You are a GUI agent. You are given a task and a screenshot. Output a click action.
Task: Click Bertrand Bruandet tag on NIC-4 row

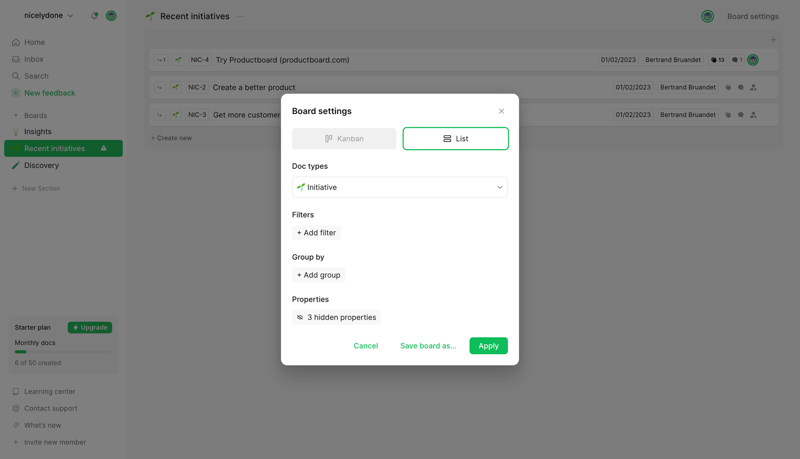click(x=673, y=60)
